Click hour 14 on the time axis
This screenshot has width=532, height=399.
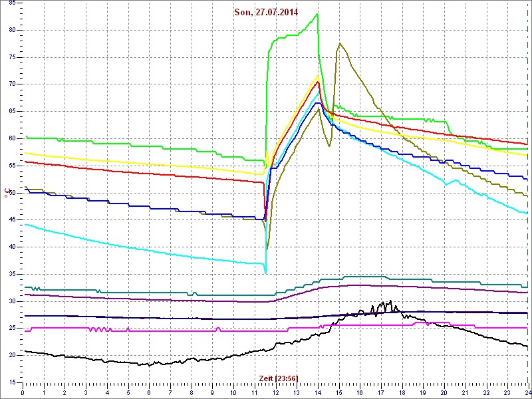317,392
